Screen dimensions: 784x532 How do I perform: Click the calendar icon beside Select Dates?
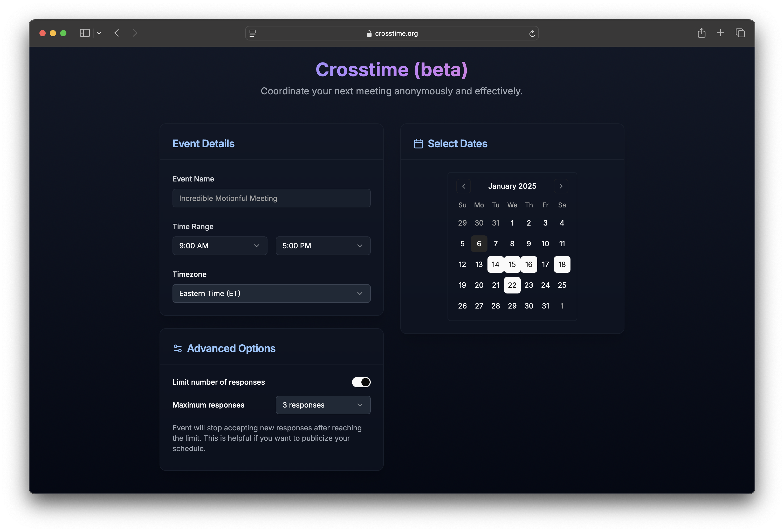(418, 144)
